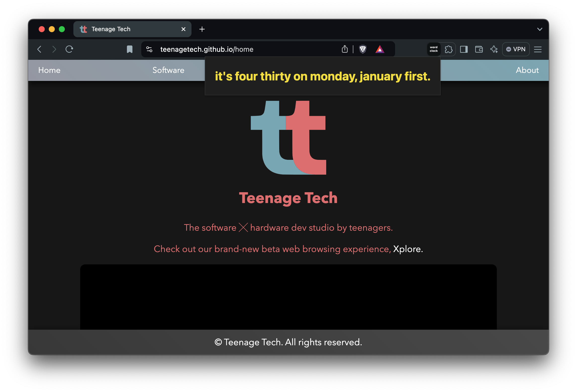Expand the tab search chevron
577x392 pixels.
540,29
